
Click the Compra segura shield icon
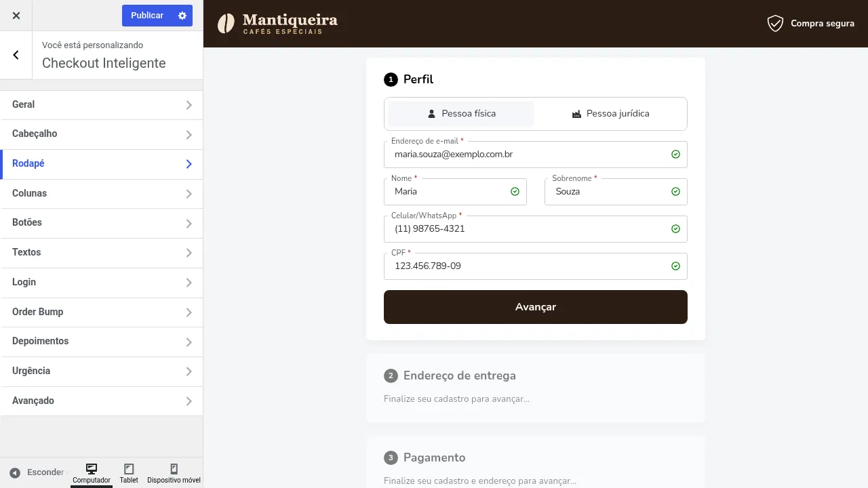(x=775, y=24)
